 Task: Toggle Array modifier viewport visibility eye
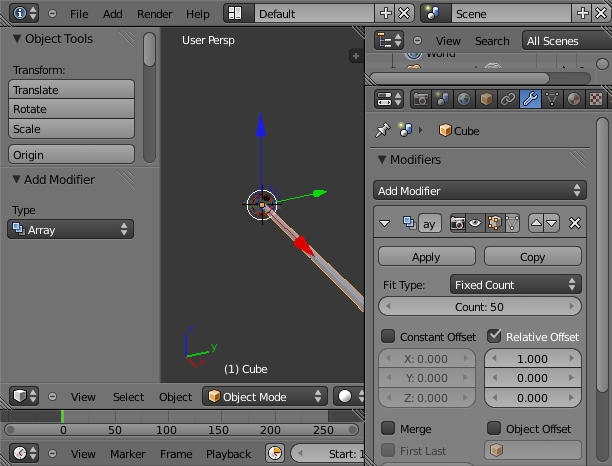[476, 223]
